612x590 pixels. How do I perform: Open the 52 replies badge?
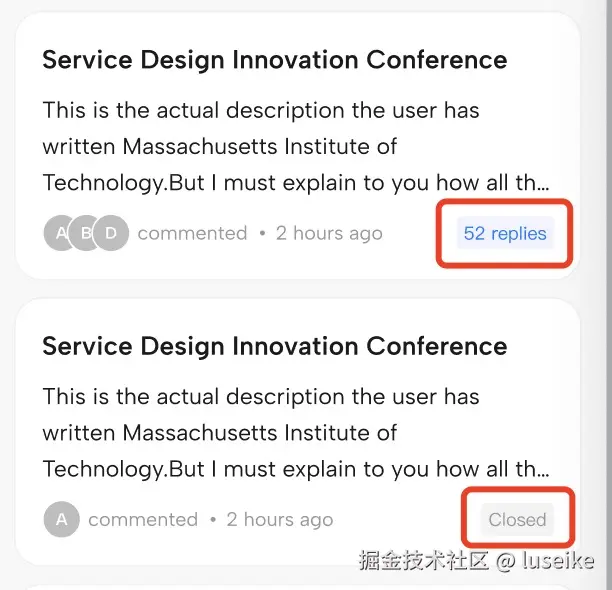point(505,234)
